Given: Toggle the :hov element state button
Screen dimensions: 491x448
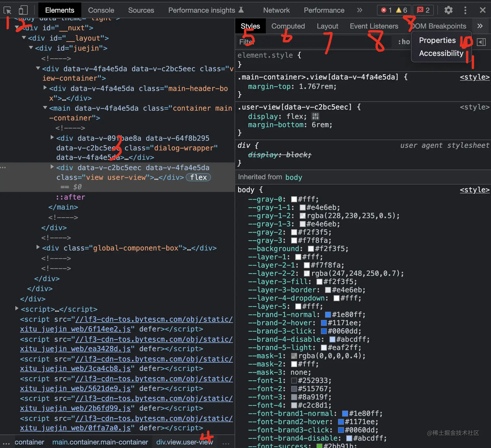Looking at the screenshot, I should coord(404,42).
